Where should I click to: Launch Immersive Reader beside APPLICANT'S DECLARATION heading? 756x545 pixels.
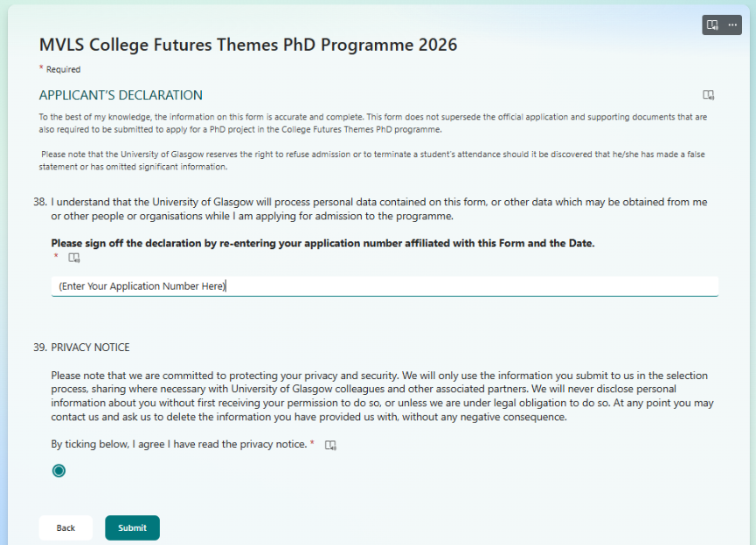(x=709, y=95)
